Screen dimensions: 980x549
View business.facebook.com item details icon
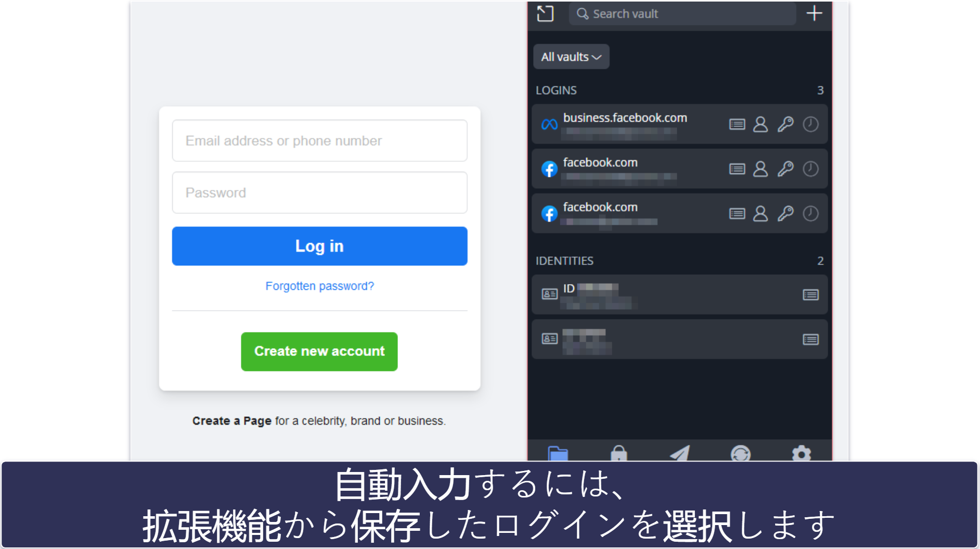pos(737,124)
